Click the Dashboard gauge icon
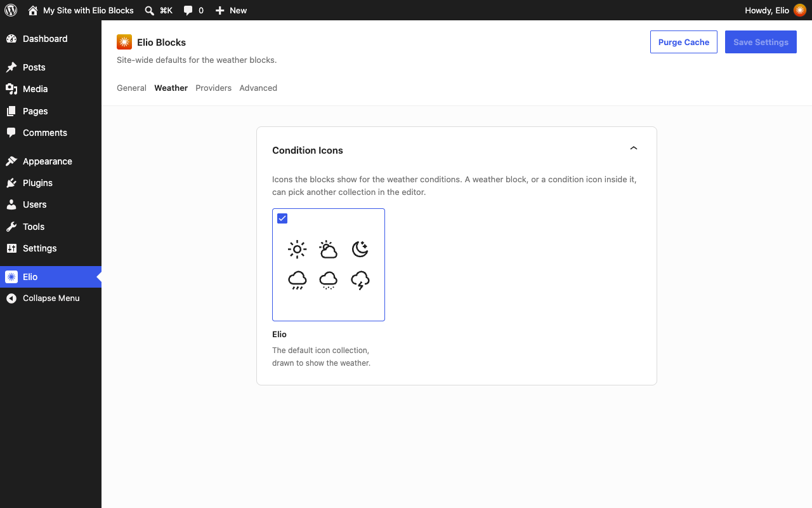812x508 pixels. coord(11,39)
